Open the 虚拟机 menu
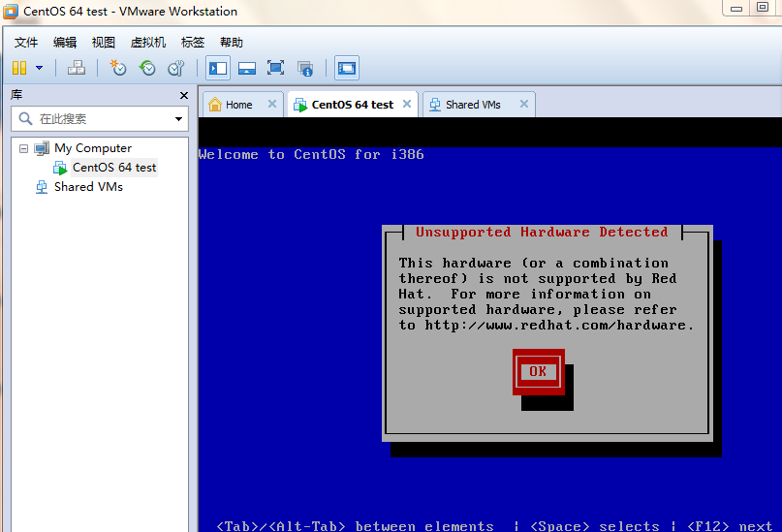This screenshot has width=782, height=532. click(x=148, y=43)
